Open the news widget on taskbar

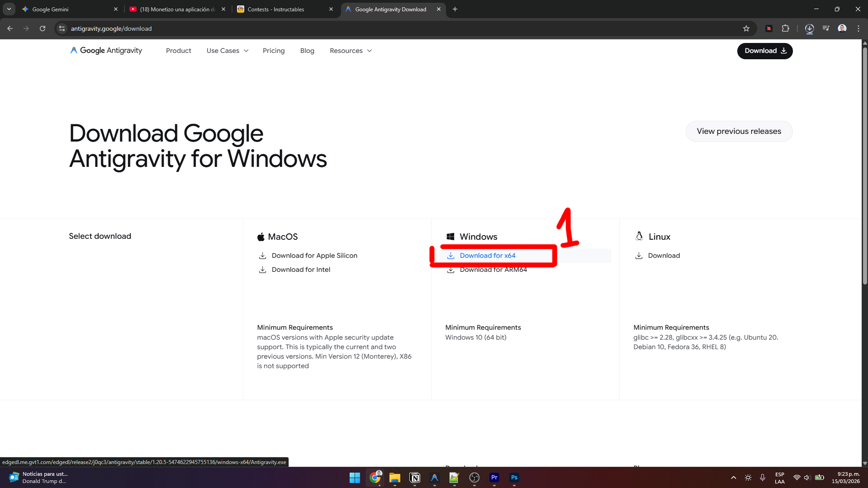(x=38, y=478)
